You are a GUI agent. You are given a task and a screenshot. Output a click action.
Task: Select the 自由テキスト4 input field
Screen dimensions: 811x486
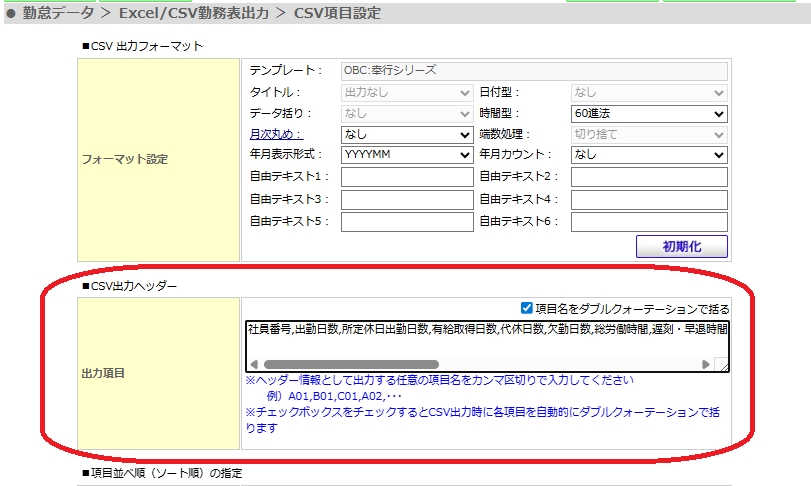point(648,199)
